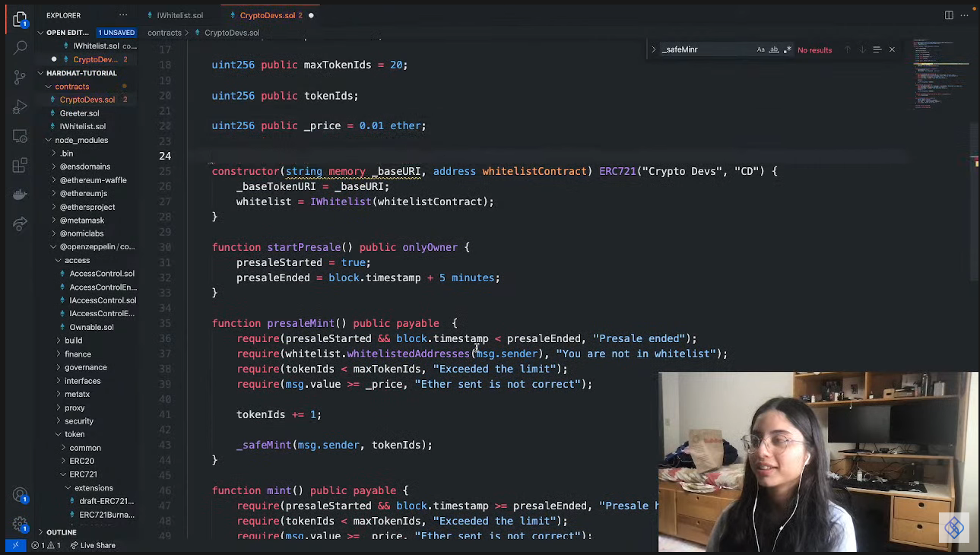Toggle Match Case in find widget
Image resolution: width=980 pixels, height=555 pixels.
click(x=760, y=49)
